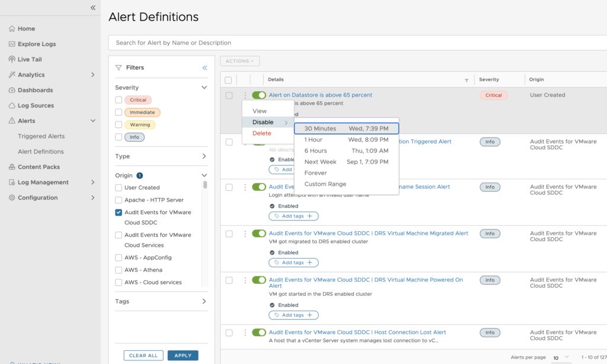607x364 pixels.
Task: Add tags to DRS Virtual Machine Migrated Alert
Action: tap(293, 263)
